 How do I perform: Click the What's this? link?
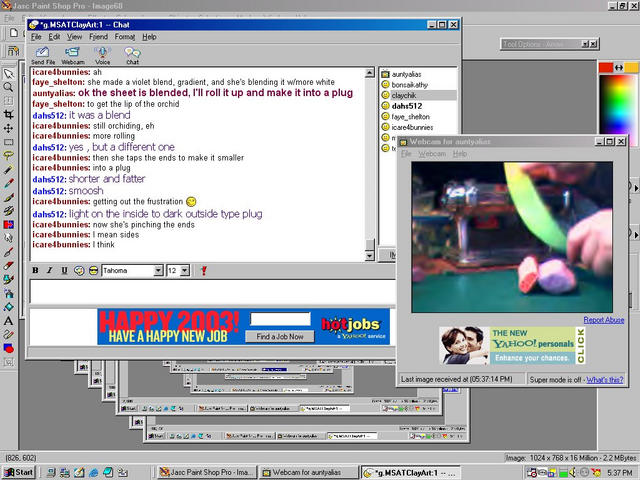tap(604, 380)
